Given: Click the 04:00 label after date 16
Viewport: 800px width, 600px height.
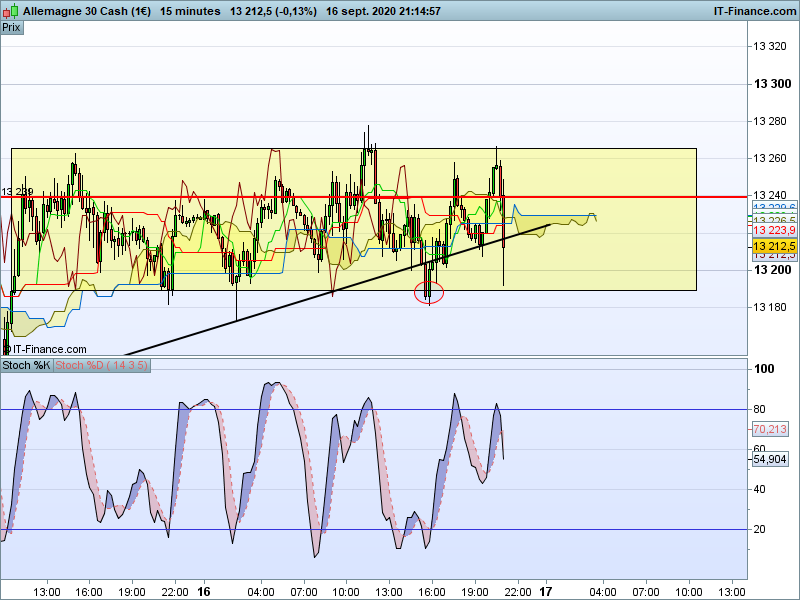Looking at the screenshot, I should coord(260,592).
